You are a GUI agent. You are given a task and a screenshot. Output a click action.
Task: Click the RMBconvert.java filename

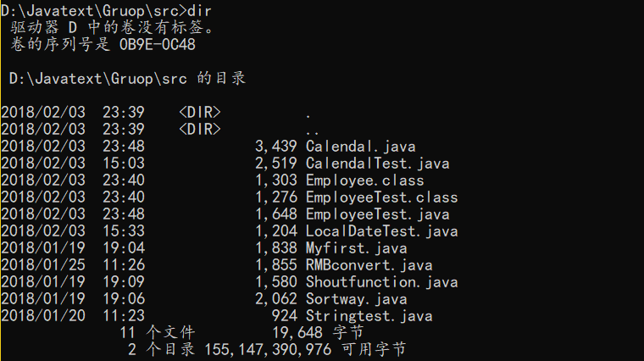pyautogui.click(x=369, y=265)
